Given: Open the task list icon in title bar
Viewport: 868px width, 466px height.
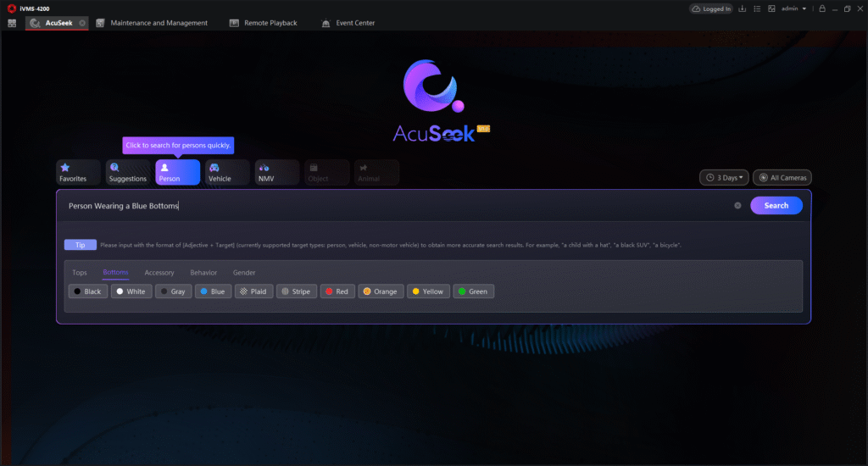Looking at the screenshot, I should [757, 8].
